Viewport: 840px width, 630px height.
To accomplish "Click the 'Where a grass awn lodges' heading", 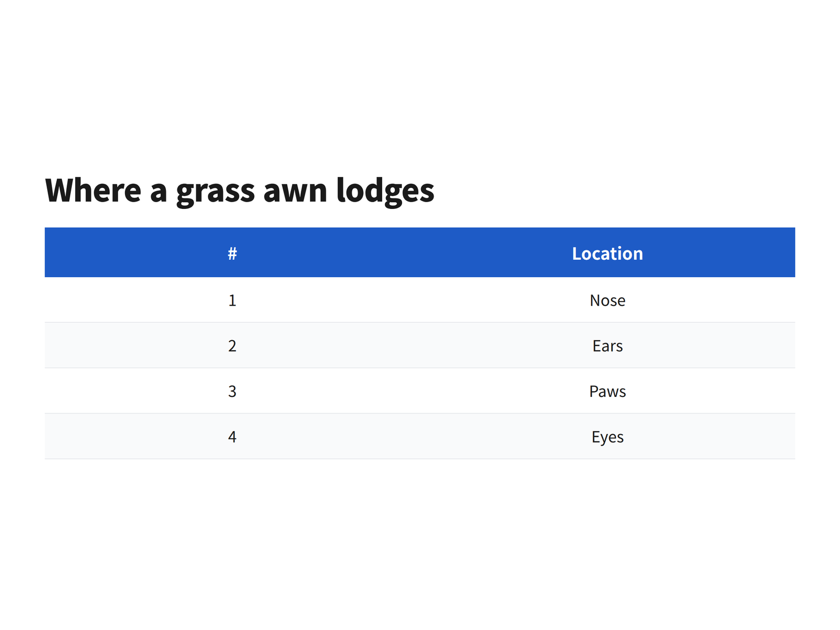I will [x=239, y=191].
